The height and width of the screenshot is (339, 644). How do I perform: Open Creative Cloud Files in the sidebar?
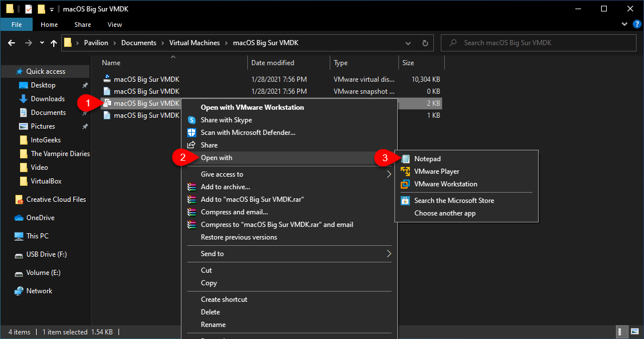pyautogui.click(x=56, y=200)
